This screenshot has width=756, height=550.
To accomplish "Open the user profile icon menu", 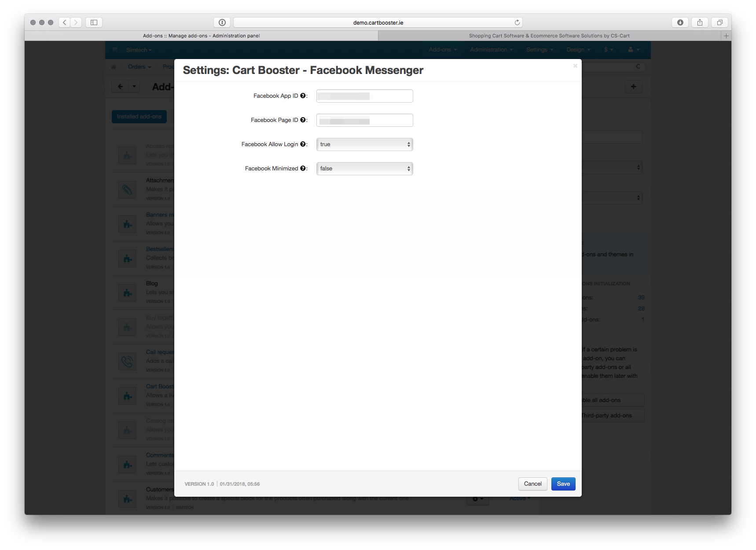I will (x=633, y=50).
